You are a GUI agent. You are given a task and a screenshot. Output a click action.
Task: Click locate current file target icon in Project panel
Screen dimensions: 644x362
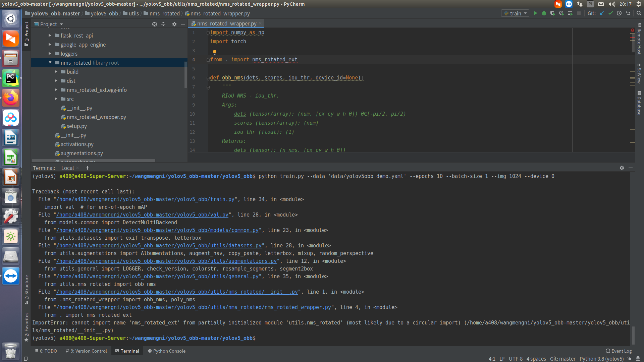(155, 24)
